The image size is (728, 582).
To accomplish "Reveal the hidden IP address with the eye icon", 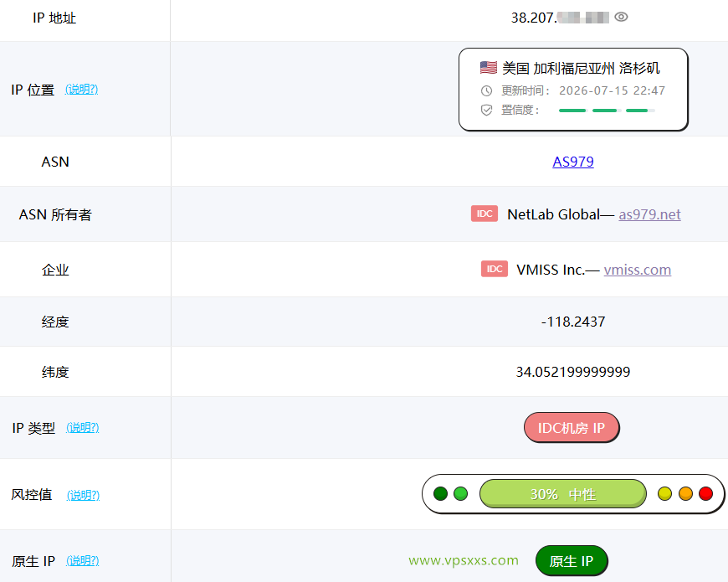I will pos(621,18).
